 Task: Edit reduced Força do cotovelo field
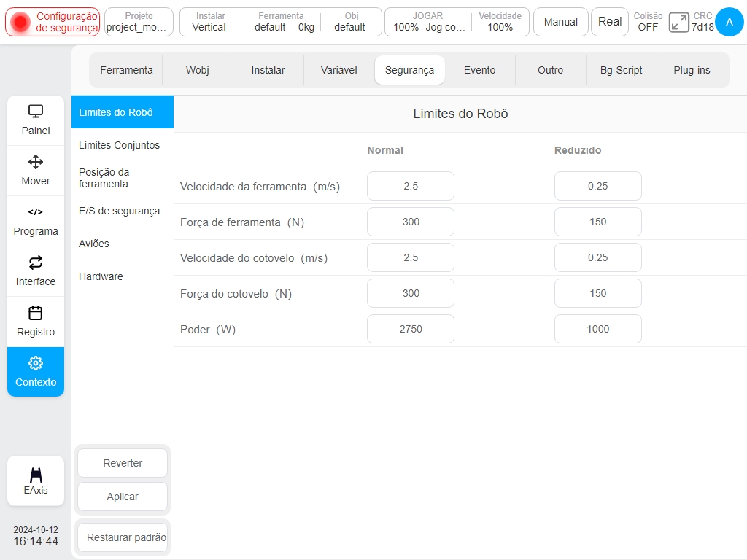click(x=598, y=293)
